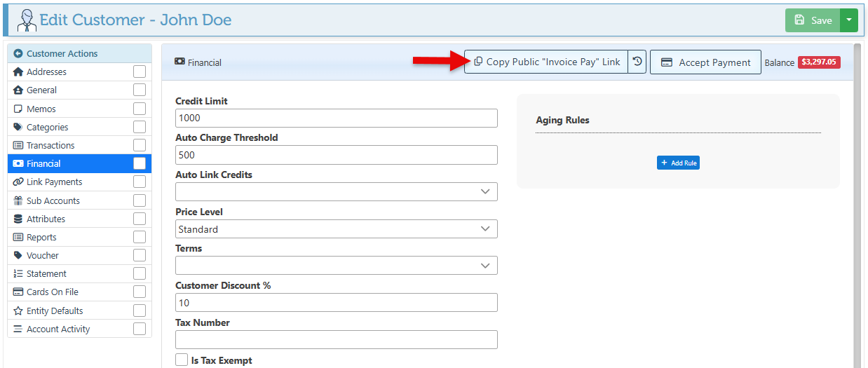Open the Save button dropdown arrow
This screenshot has height=368, width=868.
click(848, 20)
